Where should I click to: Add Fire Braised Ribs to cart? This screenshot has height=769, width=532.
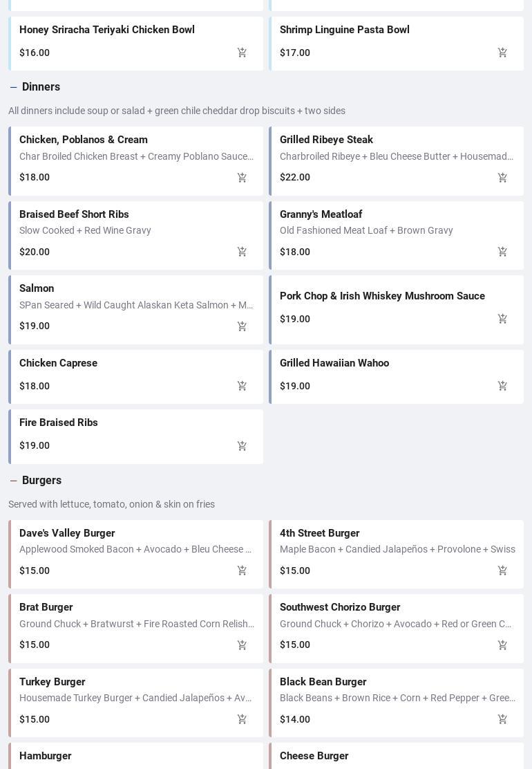pos(242,446)
